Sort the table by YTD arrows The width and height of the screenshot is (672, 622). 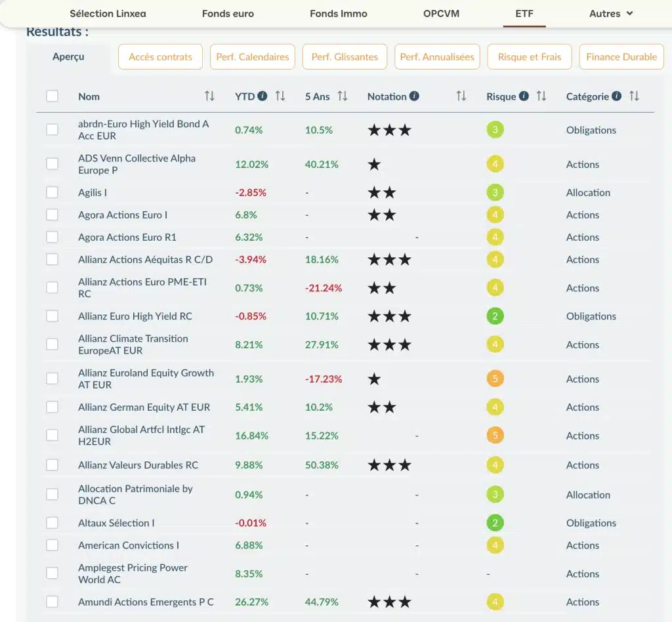pyautogui.click(x=280, y=96)
